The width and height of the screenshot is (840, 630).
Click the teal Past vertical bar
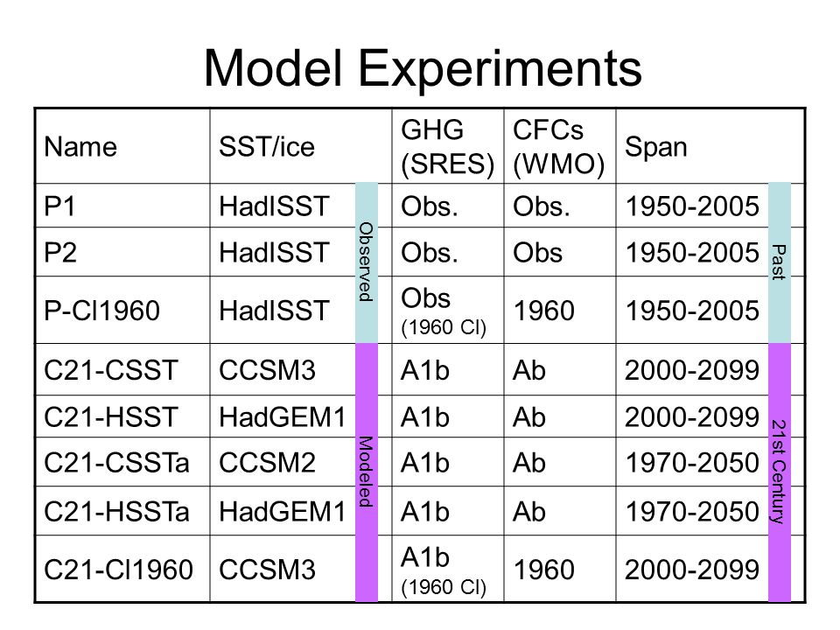pos(780,262)
